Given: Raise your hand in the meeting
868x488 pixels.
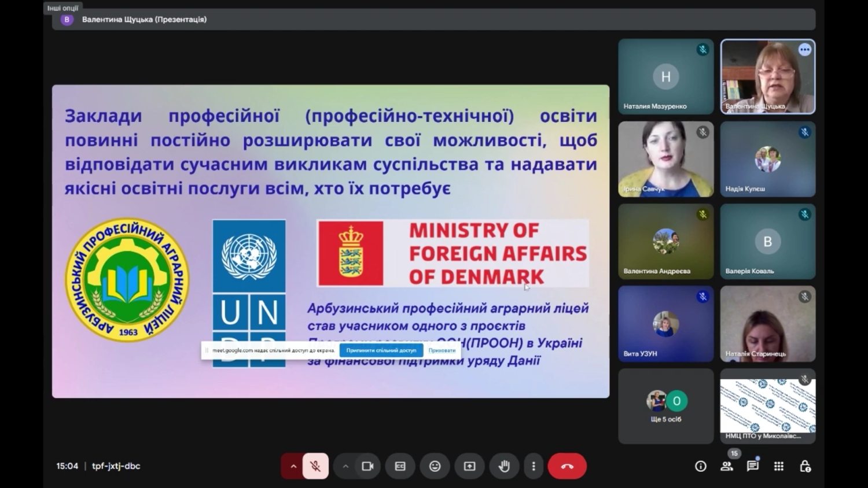Looking at the screenshot, I should click(x=505, y=466).
